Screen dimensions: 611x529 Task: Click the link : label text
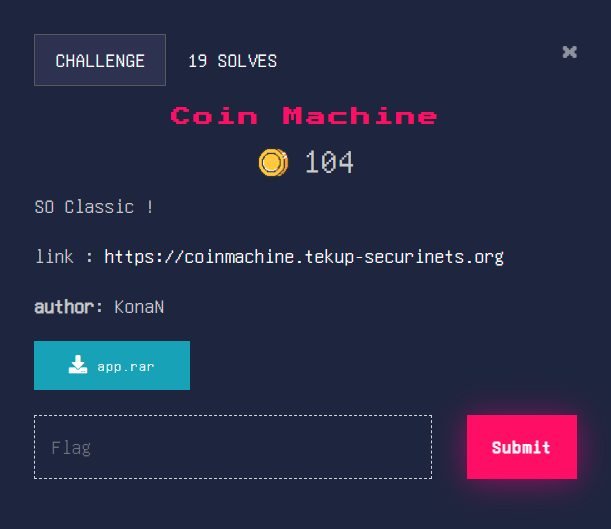click(64, 257)
